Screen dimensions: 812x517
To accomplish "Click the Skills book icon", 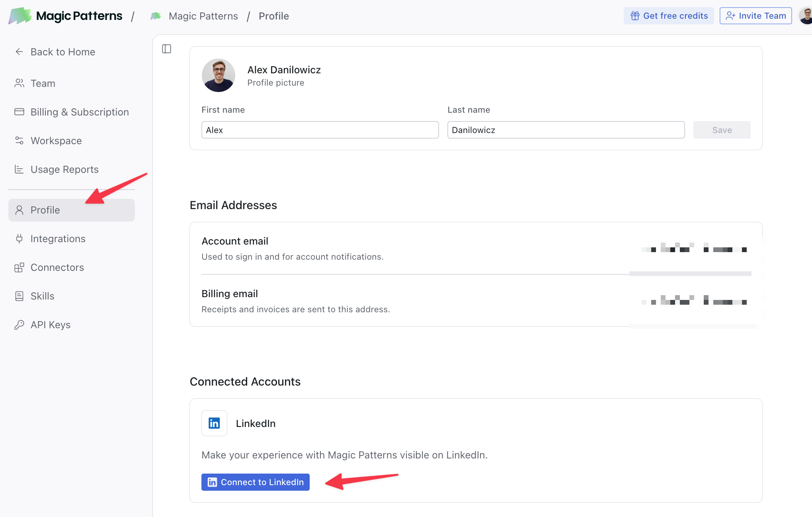I will (19, 296).
